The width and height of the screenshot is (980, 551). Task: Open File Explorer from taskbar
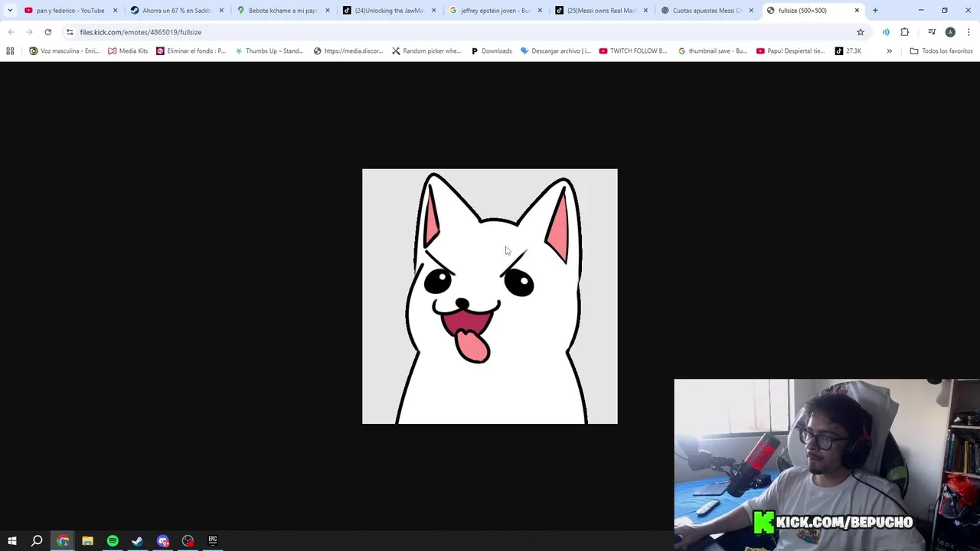[87, 541]
